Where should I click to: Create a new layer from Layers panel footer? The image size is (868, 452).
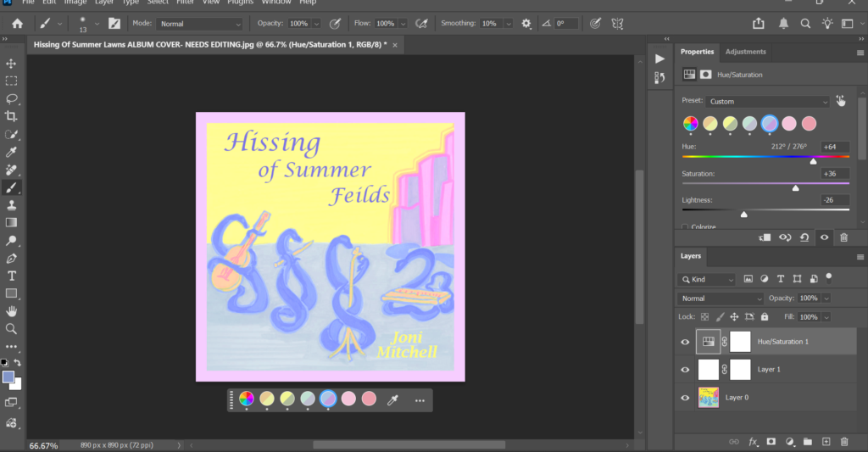826,442
